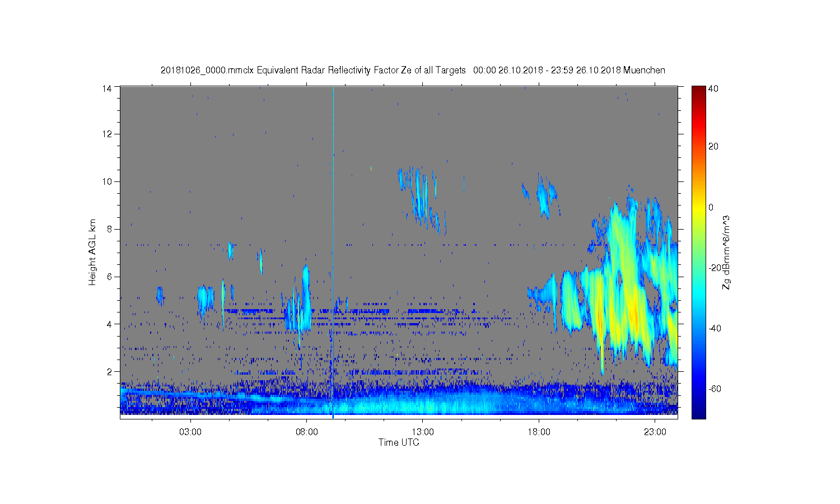Click inside the radar reflectivity plot
Viewport: 840px width, 504px height.
(399, 252)
